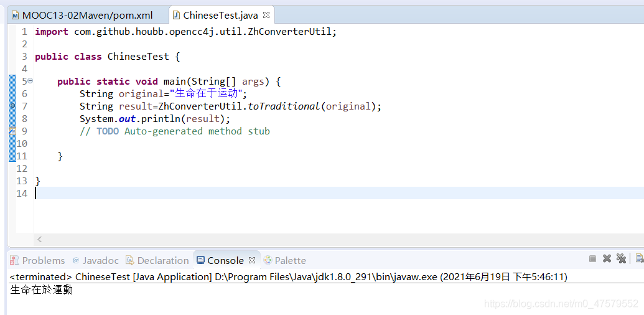Open the Javadoc view tab
Image resolution: width=644 pixels, height=315 pixels.
click(100, 260)
